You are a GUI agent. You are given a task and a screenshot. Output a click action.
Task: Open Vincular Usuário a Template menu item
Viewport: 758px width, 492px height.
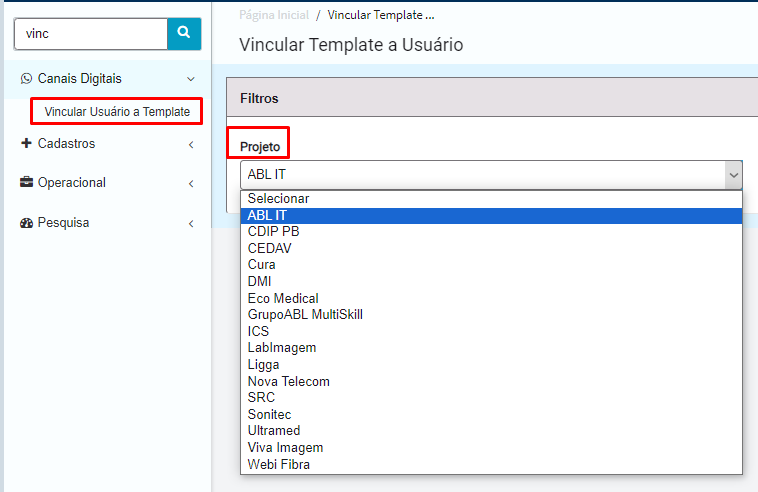(117, 112)
